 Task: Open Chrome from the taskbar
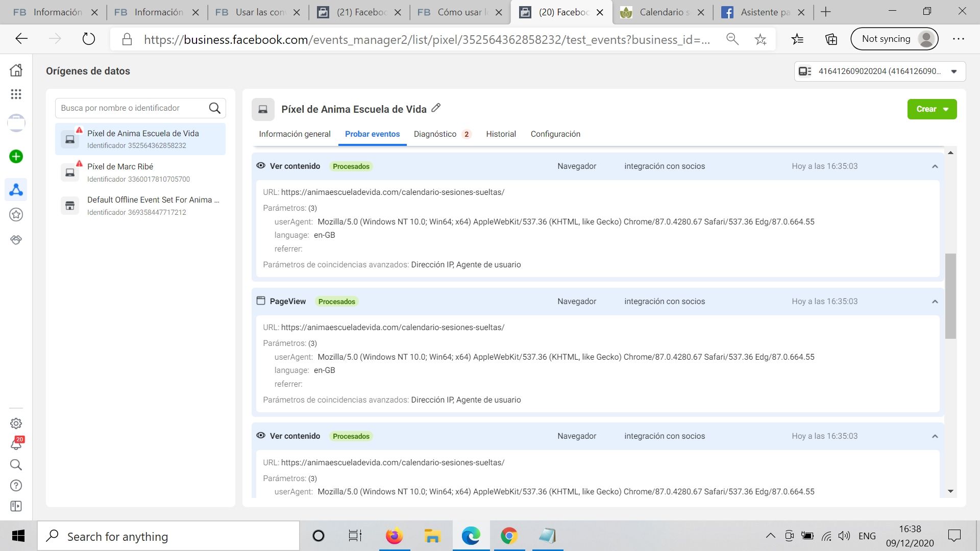tap(509, 536)
